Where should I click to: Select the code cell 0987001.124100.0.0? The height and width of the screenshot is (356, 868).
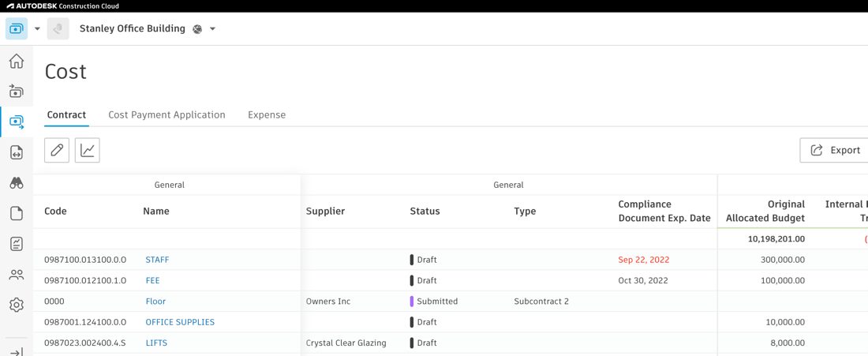click(x=85, y=322)
